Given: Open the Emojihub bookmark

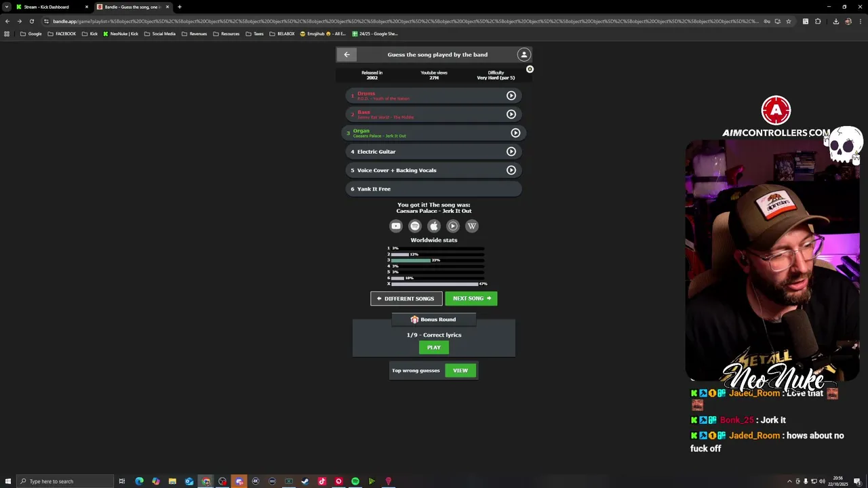Looking at the screenshot, I should pyautogui.click(x=323, y=34).
